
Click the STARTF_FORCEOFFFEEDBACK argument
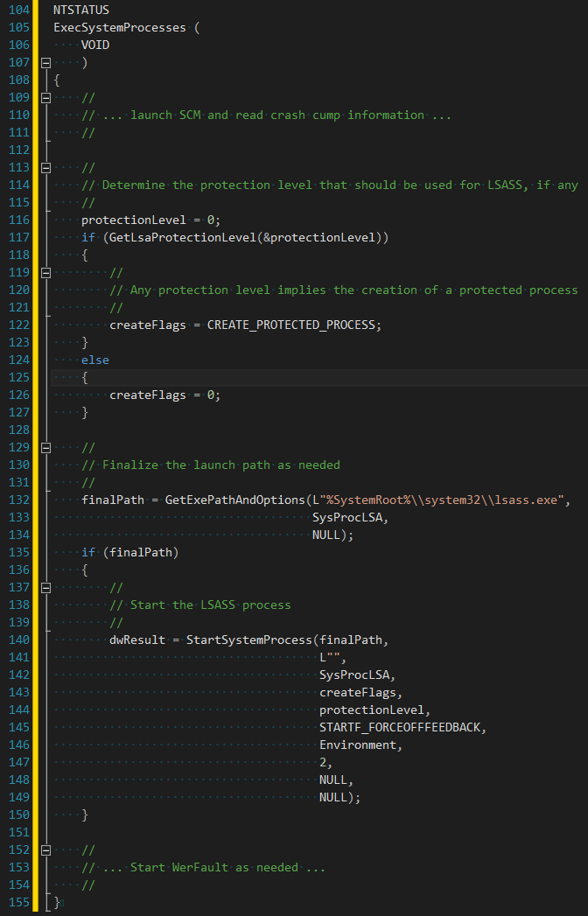(399, 727)
